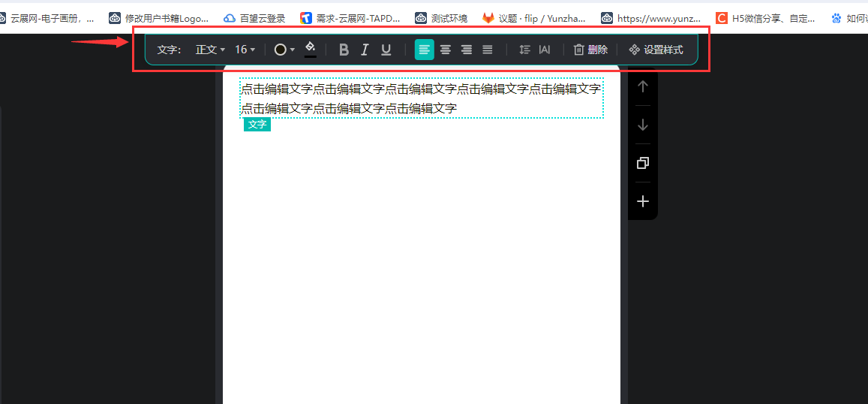Click the move up arrow icon
The image size is (868, 404).
tap(642, 86)
